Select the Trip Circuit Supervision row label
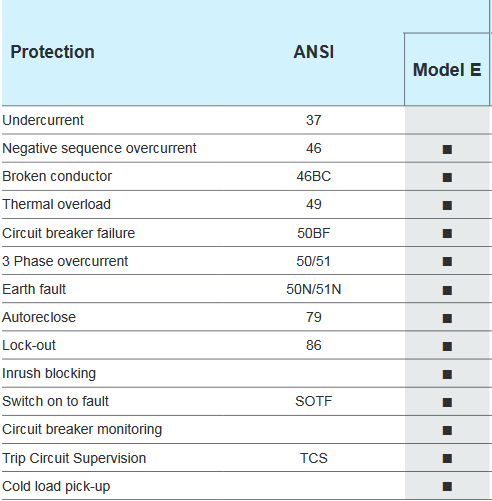This screenshot has height=501, width=492. (x=74, y=458)
